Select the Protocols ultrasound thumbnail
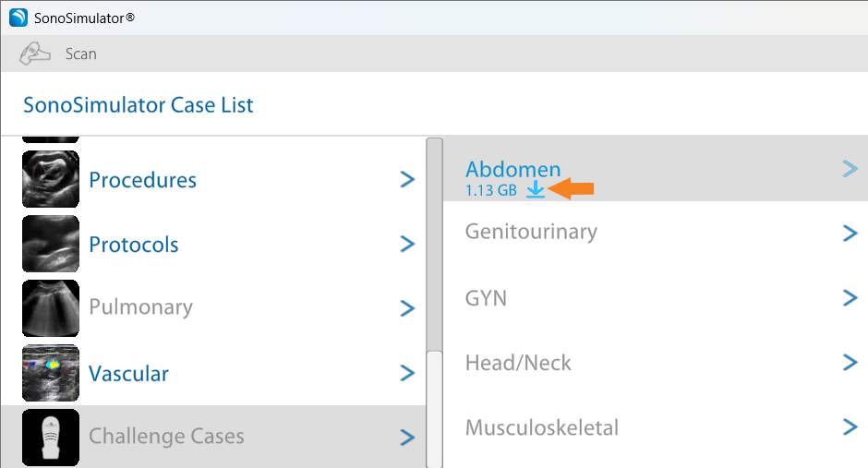The image size is (868, 468). (51, 244)
